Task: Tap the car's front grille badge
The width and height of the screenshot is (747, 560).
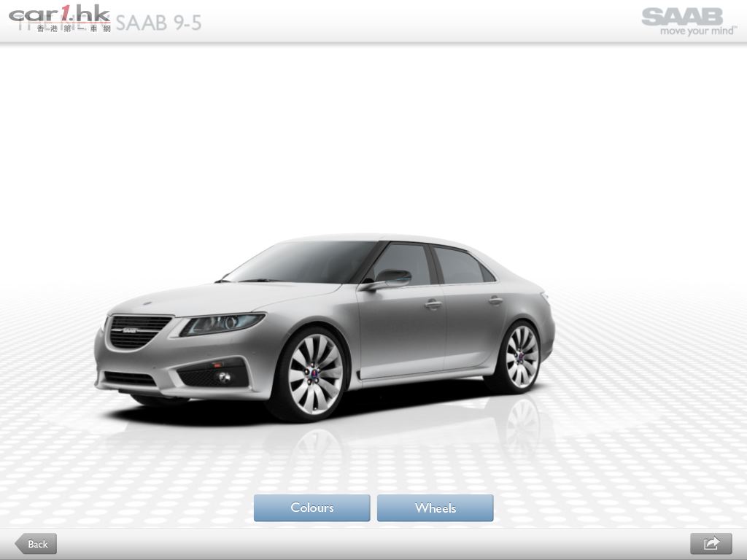Action: tap(129, 330)
